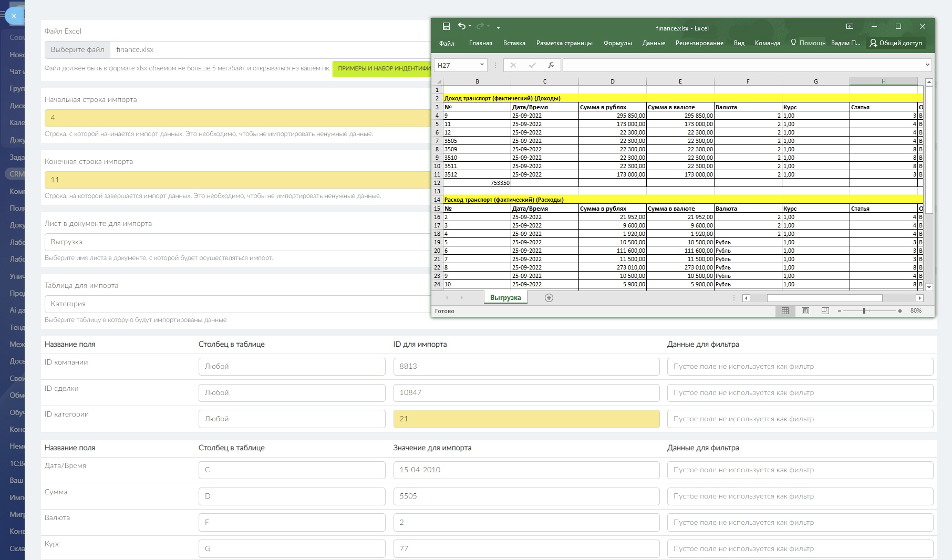Open the Таблица для импорта dropdown showing Категория

[x=237, y=304]
